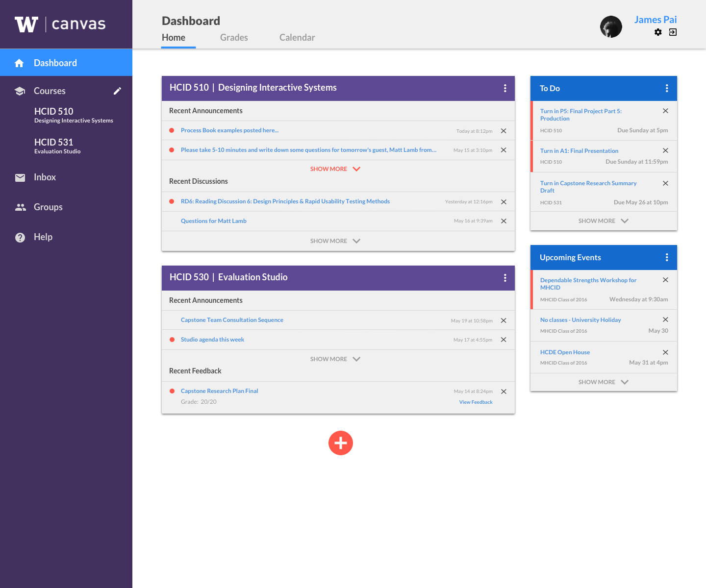This screenshot has height=588, width=706.
Task: Click the Courses graduation cap icon
Action: tap(20, 91)
